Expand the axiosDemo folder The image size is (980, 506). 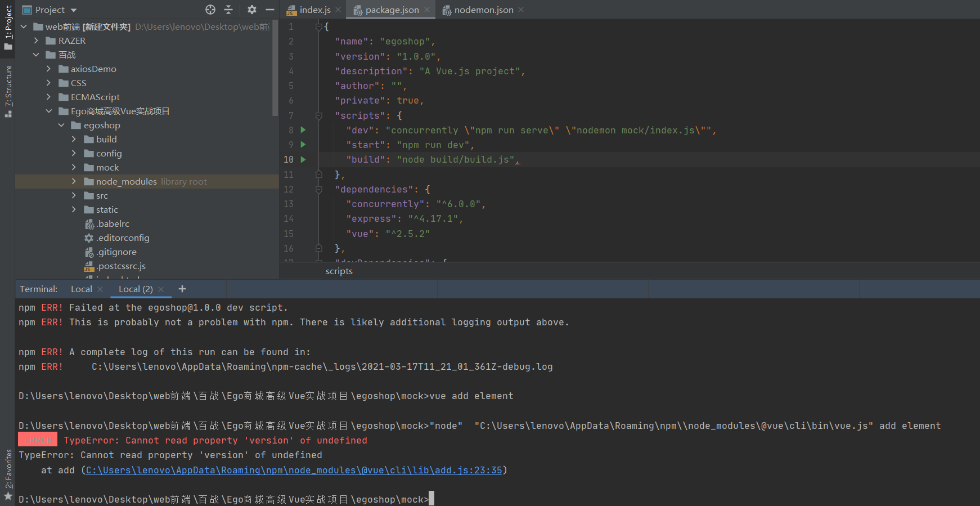click(48, 69)
